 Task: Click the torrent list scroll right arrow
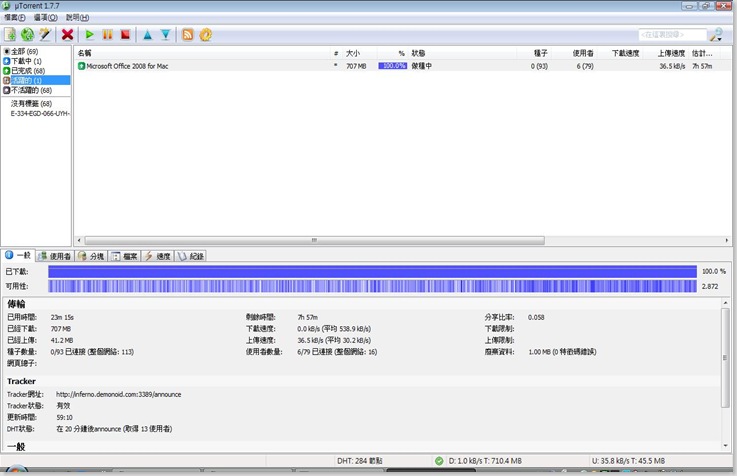click(x=727, y=240)
